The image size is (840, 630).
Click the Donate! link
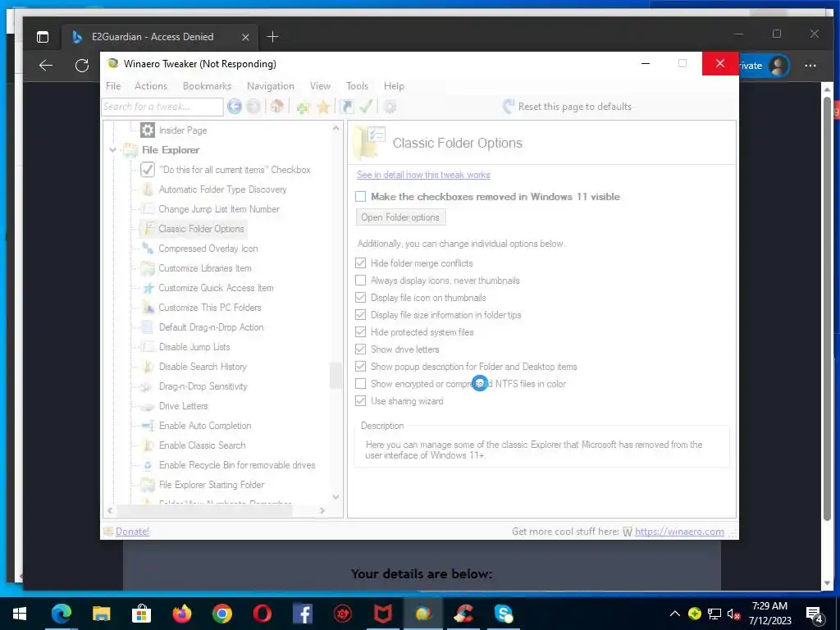pyautogui.click(x=132, y=532)
